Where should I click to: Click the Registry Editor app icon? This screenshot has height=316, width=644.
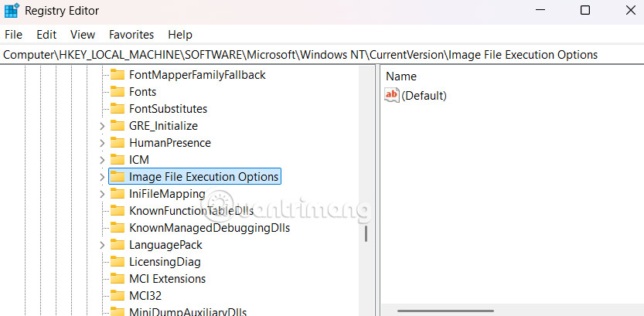pos(12,11)
